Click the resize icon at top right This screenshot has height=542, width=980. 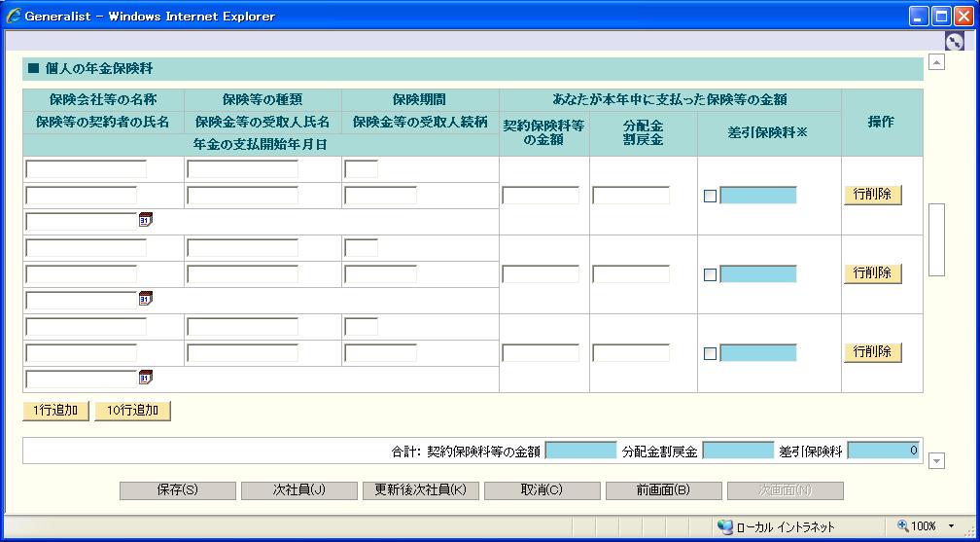(955, 42)
